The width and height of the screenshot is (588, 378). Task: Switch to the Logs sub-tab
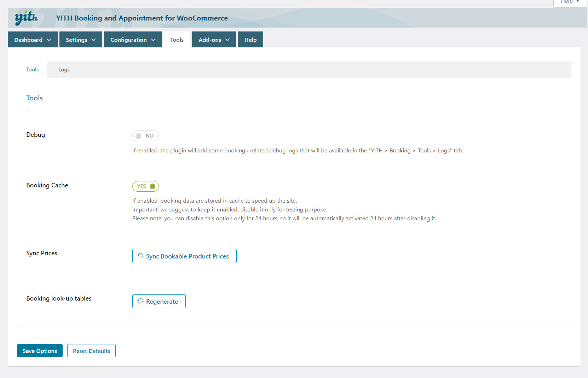click(x=64, y=70)
